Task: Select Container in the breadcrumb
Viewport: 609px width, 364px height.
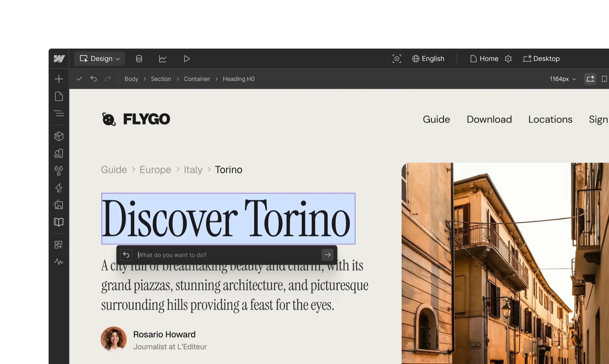Action: (197, 79)
